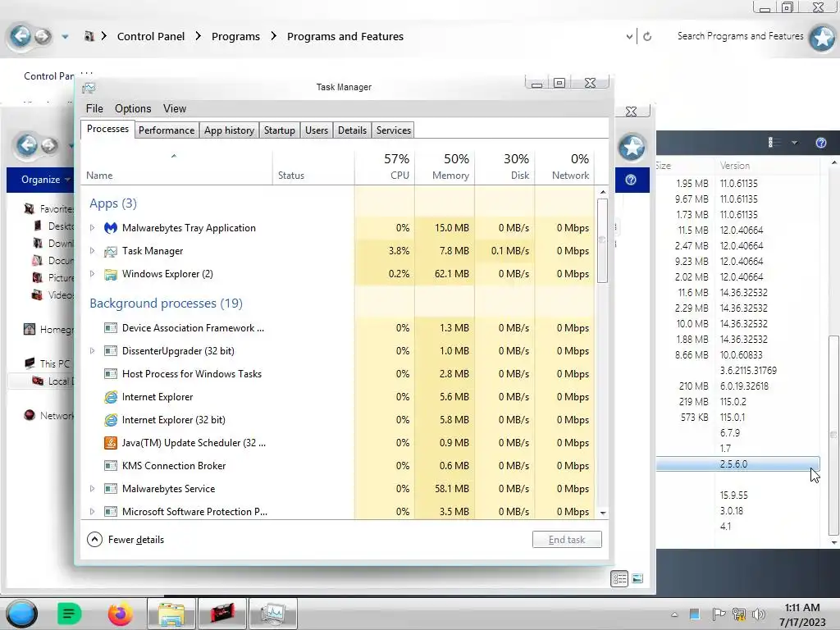Sort processes by Name column header
The image size is (840, 630).
pyautogui.click(x=177, y=167)
